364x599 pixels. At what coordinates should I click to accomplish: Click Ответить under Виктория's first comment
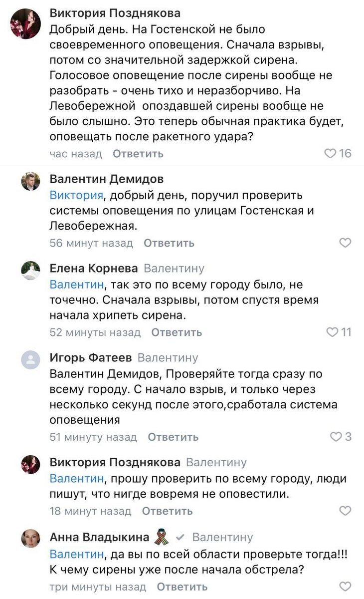tap(137, 154)
